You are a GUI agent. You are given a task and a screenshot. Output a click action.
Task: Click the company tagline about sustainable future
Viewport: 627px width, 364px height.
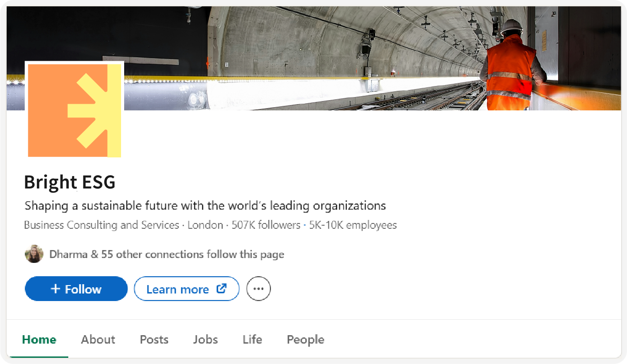coord(205,206)
